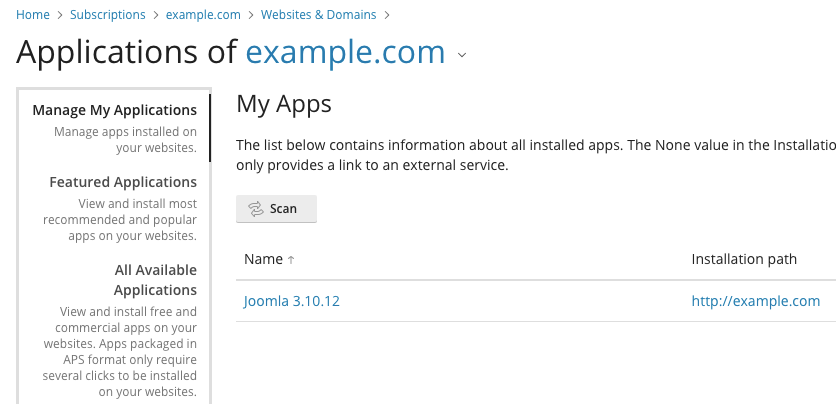Open the Websites & Domains breadcrumb
The image size is (836, 404).
point(318,14)
